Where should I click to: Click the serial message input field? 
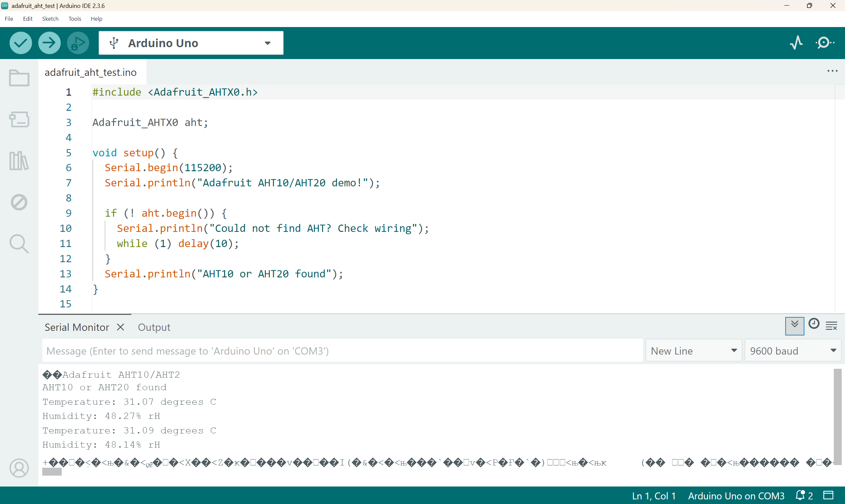(342, 351)
